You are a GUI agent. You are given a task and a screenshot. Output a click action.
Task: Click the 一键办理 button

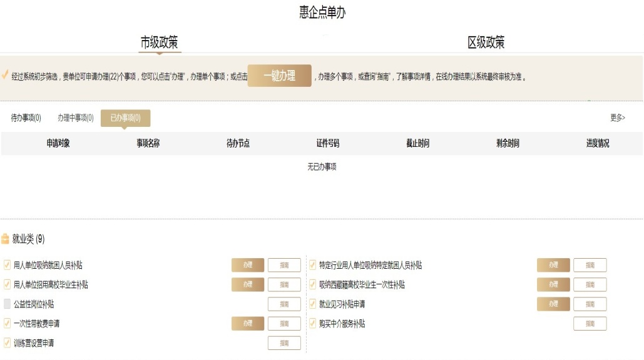279,76
